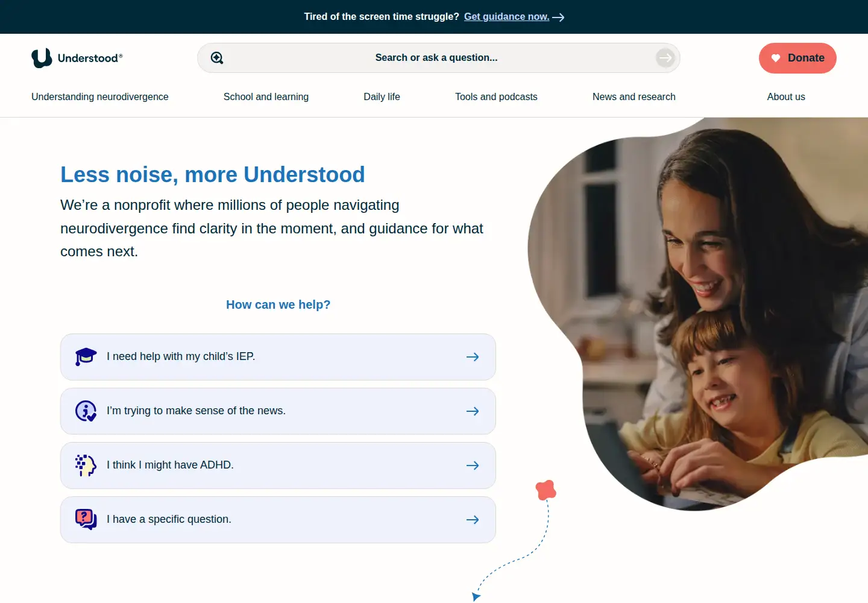Submit search with the arrow button

[665, 58]
